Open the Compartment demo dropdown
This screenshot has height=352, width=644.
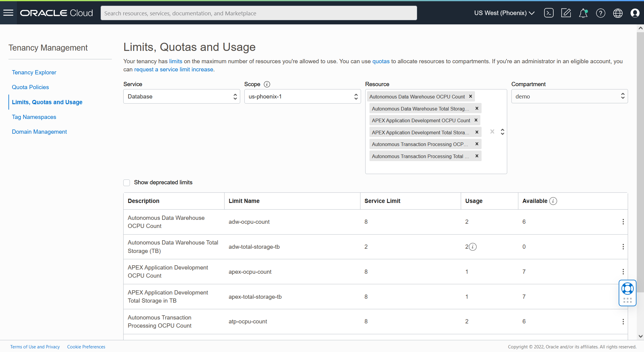coord(569,96)
